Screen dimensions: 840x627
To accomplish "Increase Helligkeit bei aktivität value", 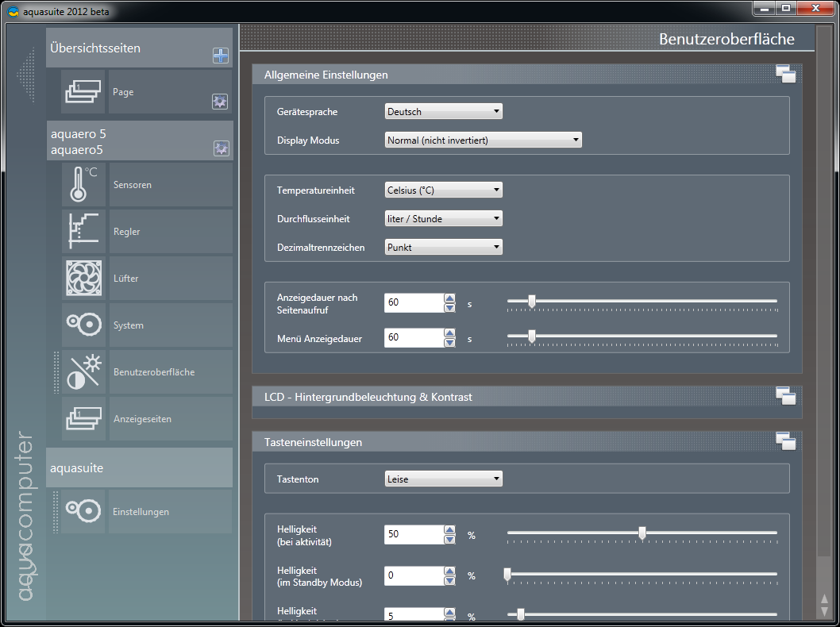I will [x=449, y=530].
